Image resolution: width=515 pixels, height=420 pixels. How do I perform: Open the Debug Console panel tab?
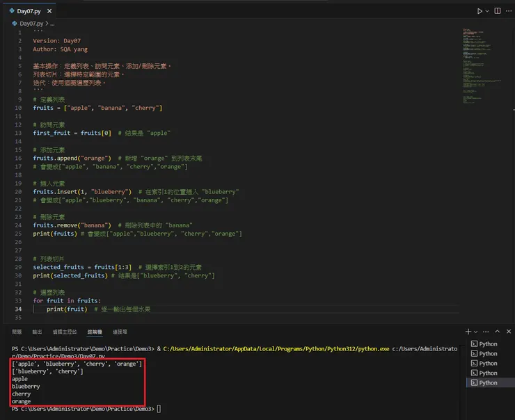(x=65, y=332)
